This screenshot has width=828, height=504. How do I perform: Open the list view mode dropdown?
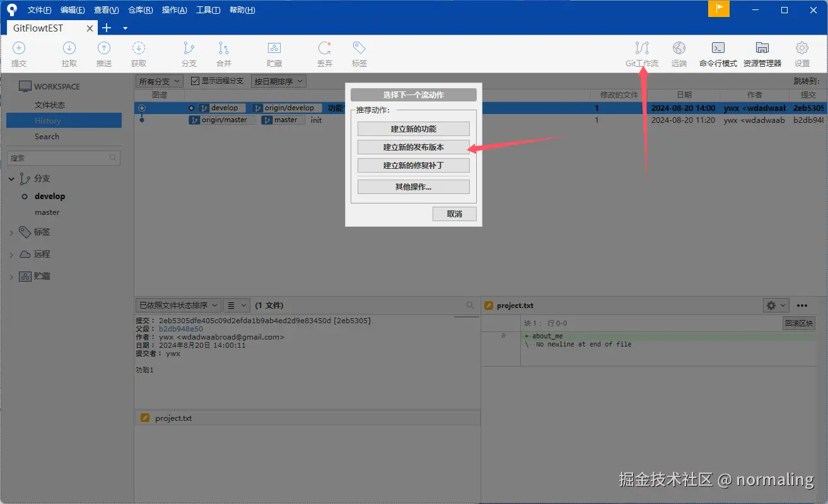pos(237,305)
